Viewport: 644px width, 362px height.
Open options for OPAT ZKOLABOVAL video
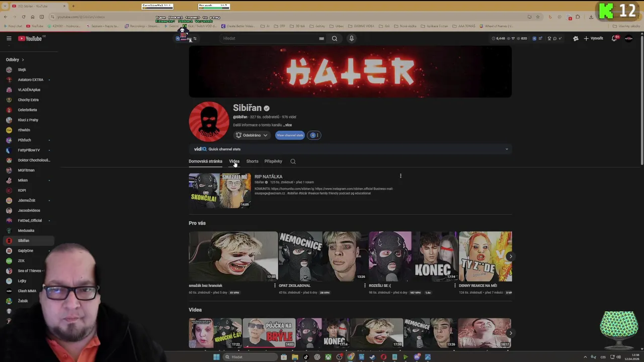pos(365,286)
